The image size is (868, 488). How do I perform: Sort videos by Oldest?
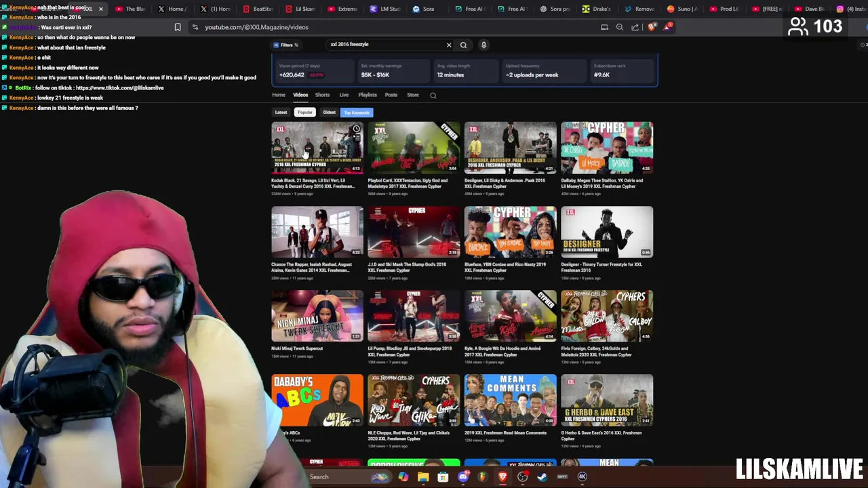click(329, 113)
